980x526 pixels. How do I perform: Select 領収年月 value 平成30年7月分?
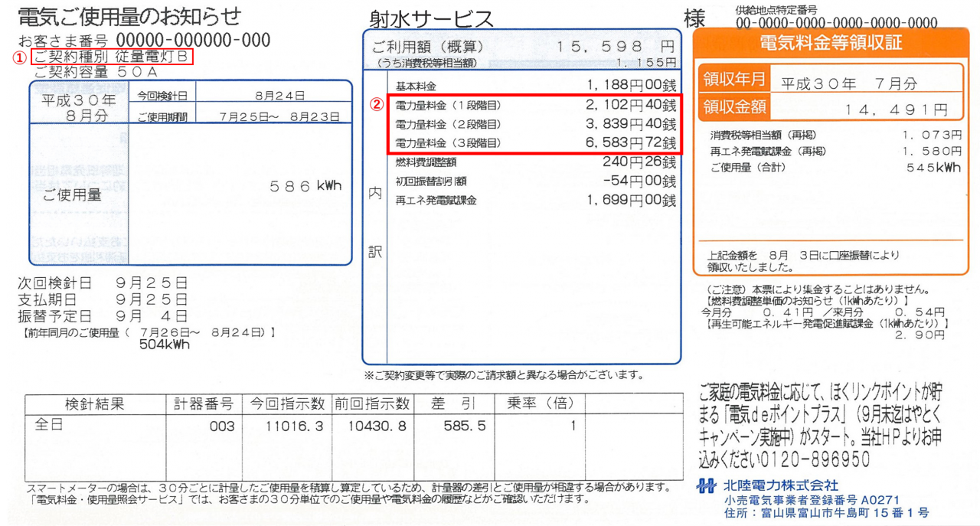pos(848,83)
